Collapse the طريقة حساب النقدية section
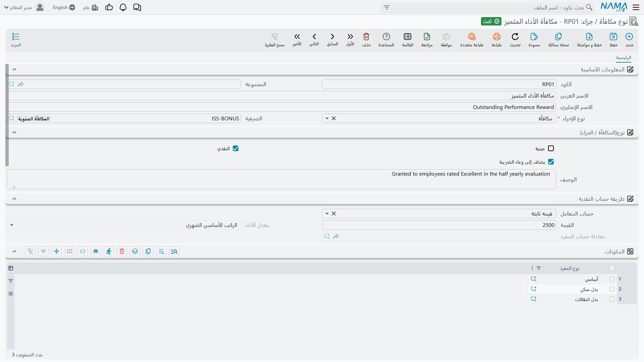The width and height of the screenshot is (644, 362). pos(14,199)
